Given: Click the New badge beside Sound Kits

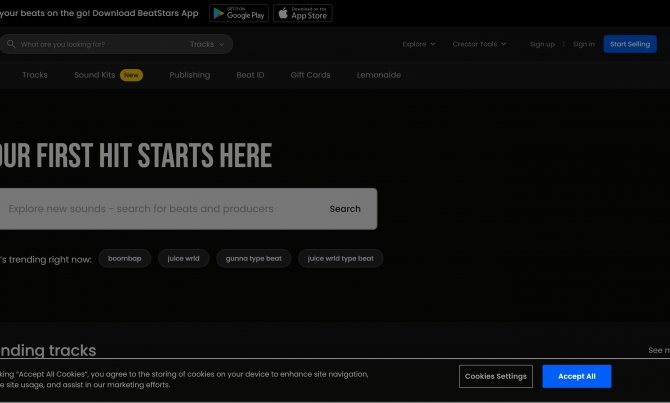Looking at the screenshot, I should 131,75.
